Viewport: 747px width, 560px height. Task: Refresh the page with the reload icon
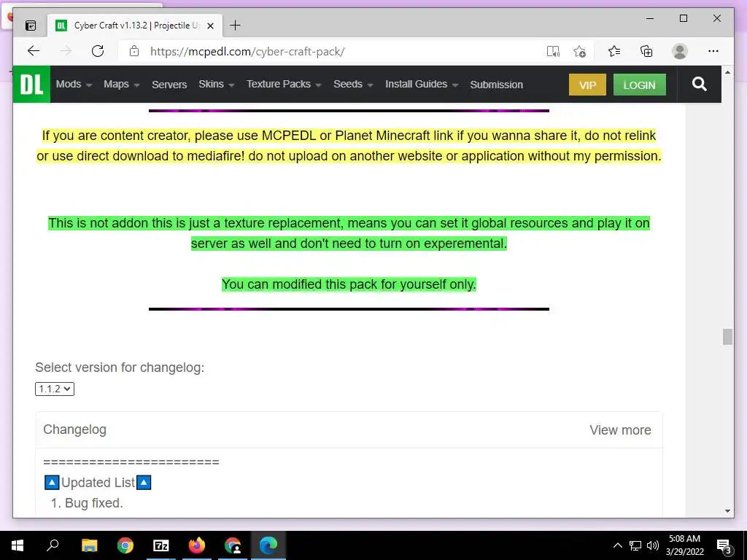pos(98,51)
